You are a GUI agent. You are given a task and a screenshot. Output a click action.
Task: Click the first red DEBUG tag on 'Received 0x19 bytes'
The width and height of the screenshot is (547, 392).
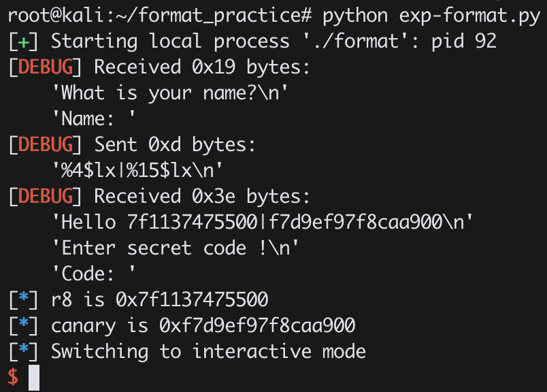pyautogui.click(x=46, y=67)
